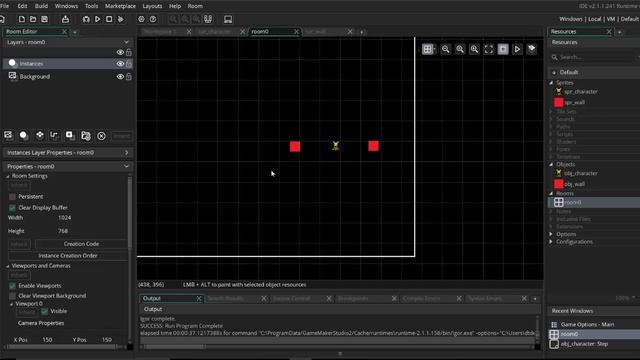Run the game with the main toolbar Play icon
The image size is (640, 360).
tap(97, 19)
